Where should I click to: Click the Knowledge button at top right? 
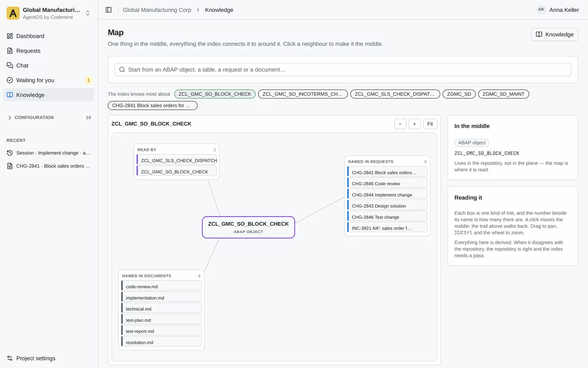555,34
